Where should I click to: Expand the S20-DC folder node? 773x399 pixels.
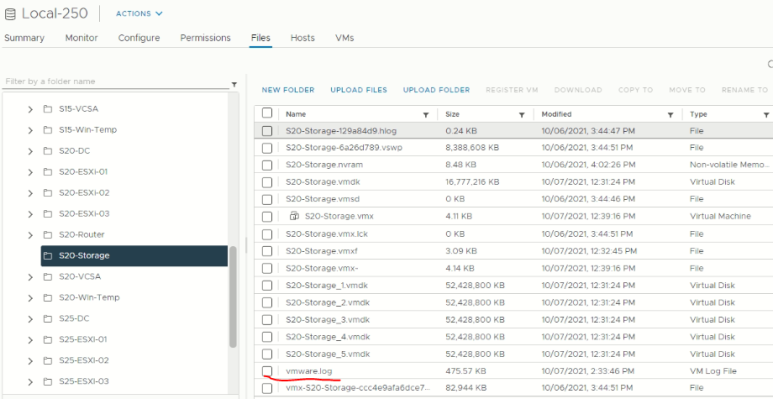click(31, 151)
